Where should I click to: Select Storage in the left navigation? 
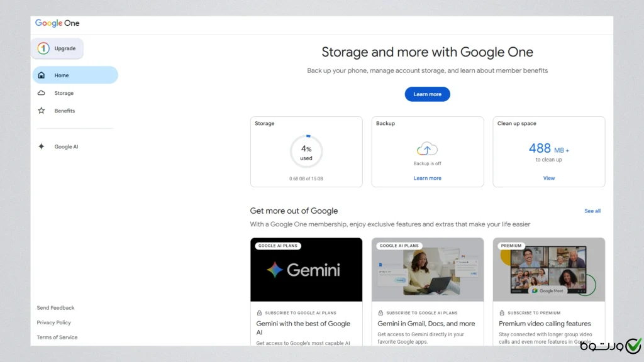(64, 93)
